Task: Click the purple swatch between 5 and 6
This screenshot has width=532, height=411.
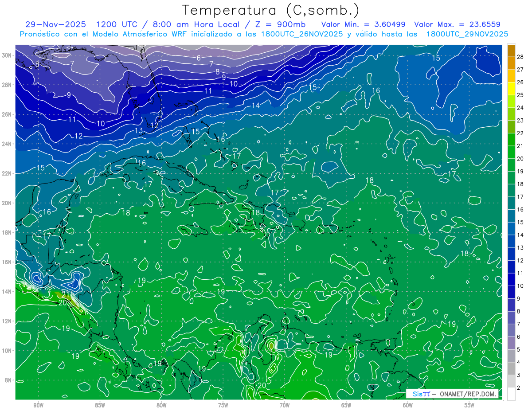Action: (x=511, y=343)
